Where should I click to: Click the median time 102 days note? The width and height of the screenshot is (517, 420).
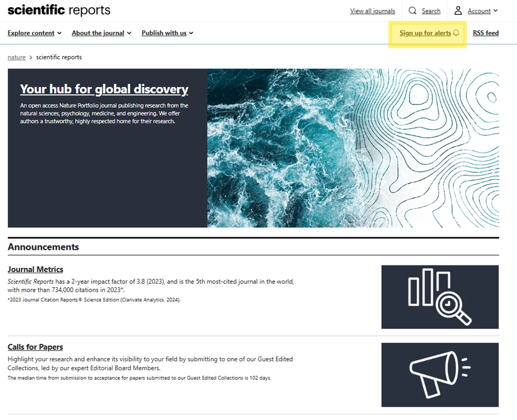click(139, 378)
